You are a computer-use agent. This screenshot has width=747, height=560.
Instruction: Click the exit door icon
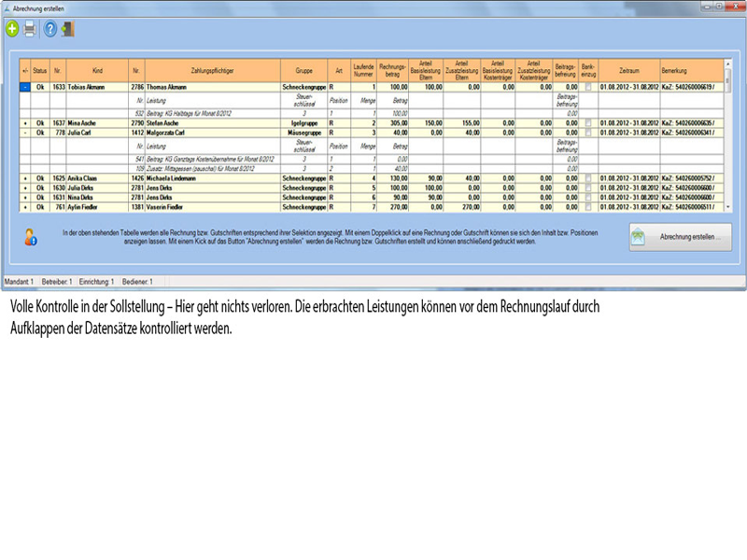coord(67,28)
